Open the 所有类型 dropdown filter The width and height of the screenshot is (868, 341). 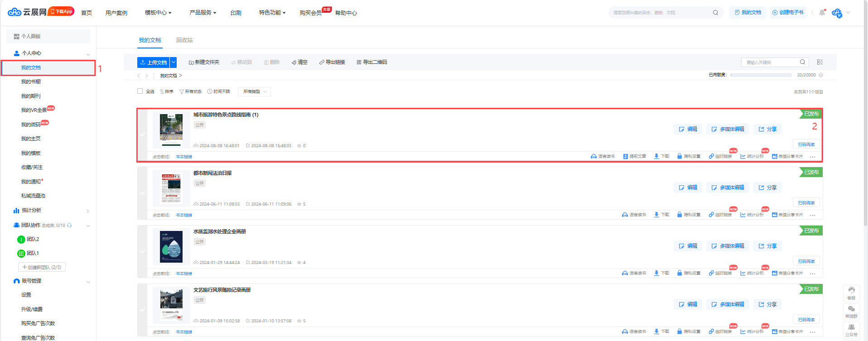pos(255,91)
